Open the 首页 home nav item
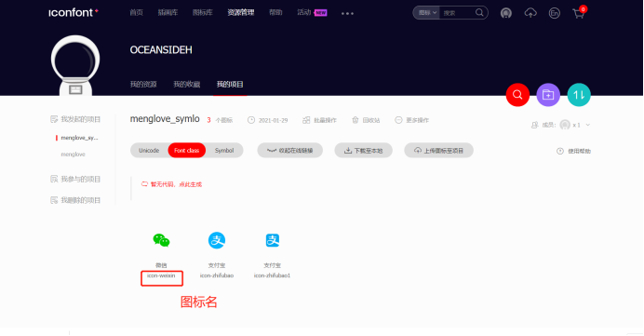Viewport: 644px width, 336px height. (x=137, y=13)
